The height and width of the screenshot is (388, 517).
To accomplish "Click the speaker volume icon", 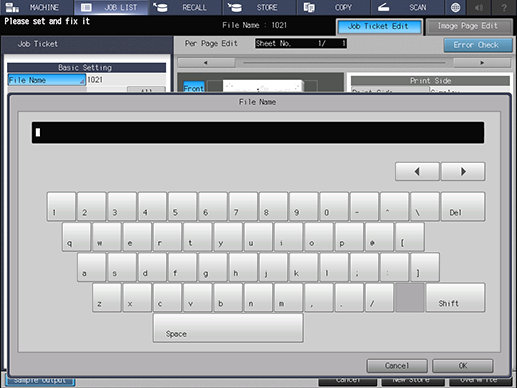I will point(479,7).
